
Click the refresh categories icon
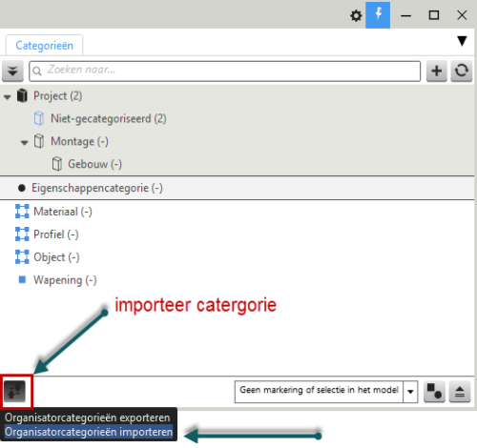(x=461, y=71)
